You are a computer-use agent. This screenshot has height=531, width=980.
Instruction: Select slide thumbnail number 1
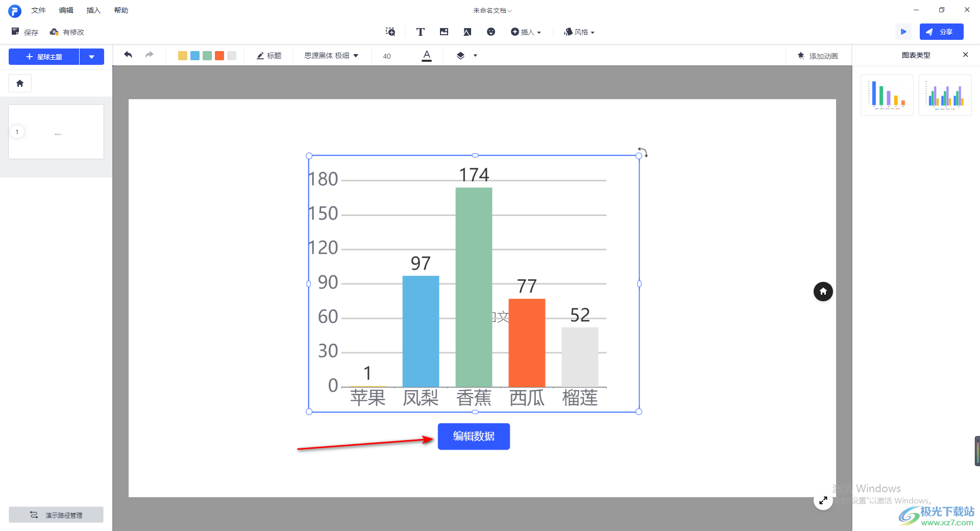coord(56,132)
